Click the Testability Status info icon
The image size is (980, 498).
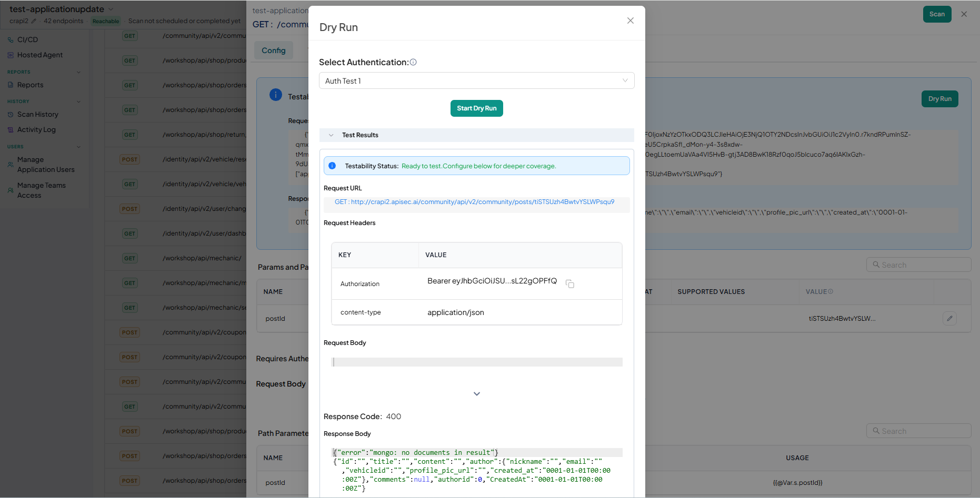[332, 166]
